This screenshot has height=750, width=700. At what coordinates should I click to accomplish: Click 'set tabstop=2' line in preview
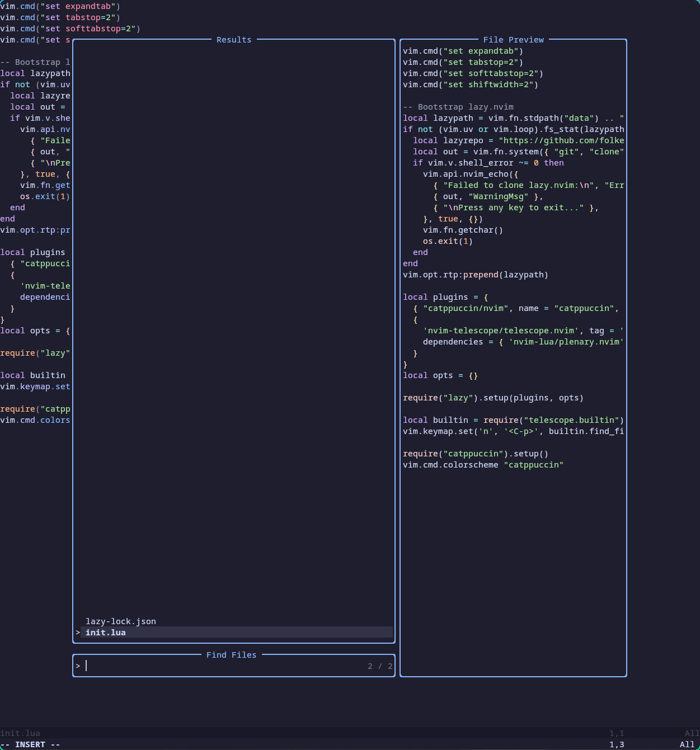coord(463,62)
